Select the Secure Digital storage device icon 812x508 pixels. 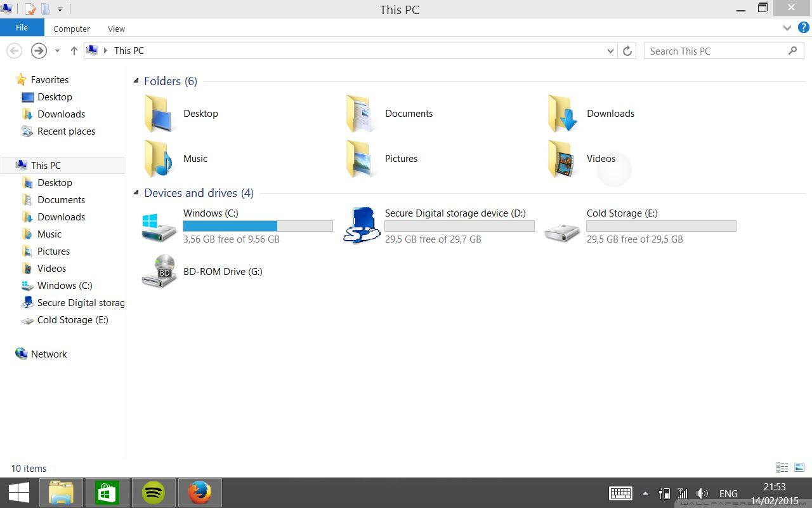(360, 225)
